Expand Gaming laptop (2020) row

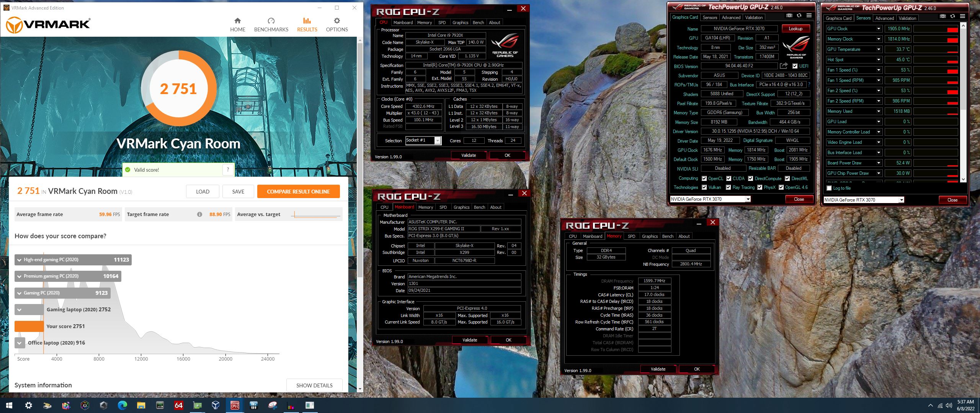tap(19, 310)
